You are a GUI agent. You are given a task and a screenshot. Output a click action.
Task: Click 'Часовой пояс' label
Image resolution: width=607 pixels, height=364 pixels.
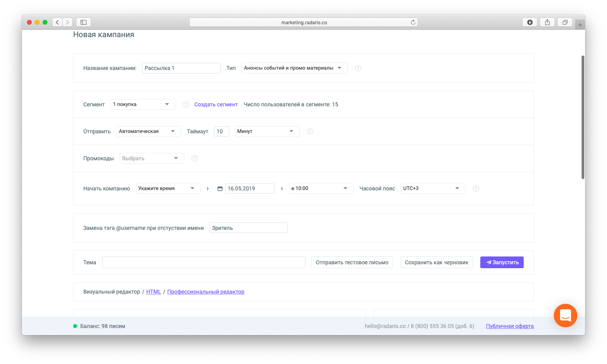point(377,188)
